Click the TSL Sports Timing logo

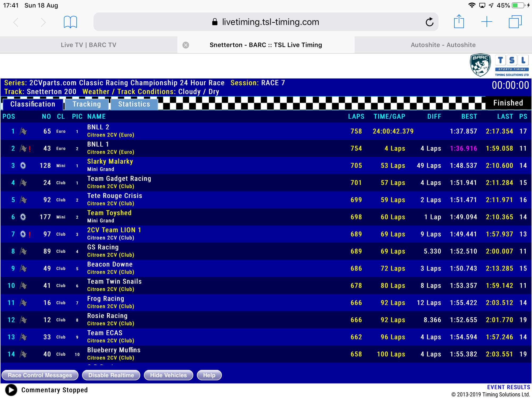512,66
